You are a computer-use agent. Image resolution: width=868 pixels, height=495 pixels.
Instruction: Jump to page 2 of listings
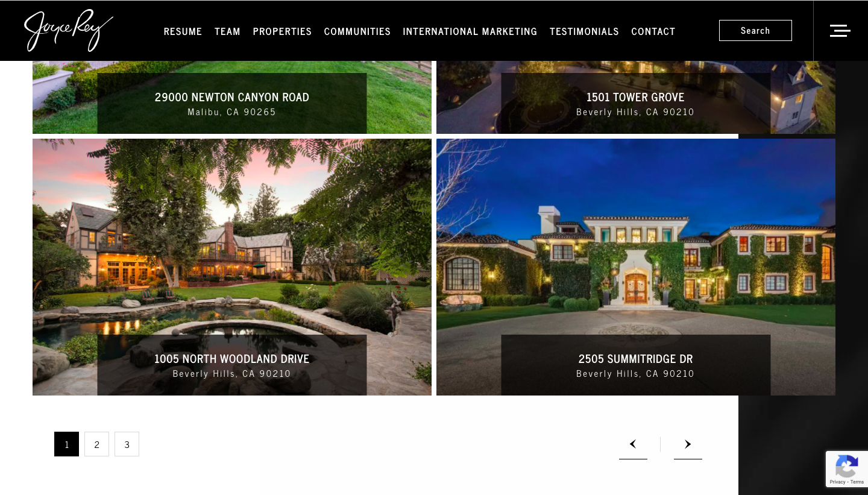[x=96, y=444]
